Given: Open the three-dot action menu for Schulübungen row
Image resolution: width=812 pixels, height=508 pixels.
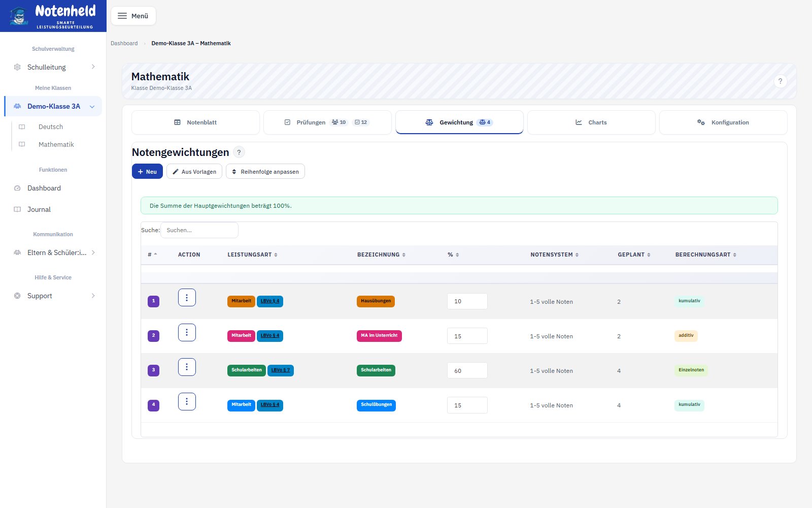Looking at the screenshot, I should (x=187, y=401).
